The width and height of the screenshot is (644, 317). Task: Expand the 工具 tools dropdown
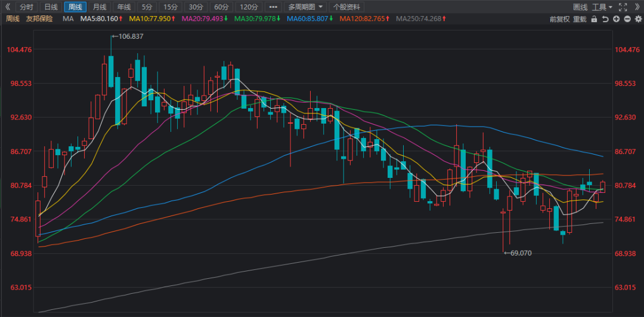(x=602, y=7)
